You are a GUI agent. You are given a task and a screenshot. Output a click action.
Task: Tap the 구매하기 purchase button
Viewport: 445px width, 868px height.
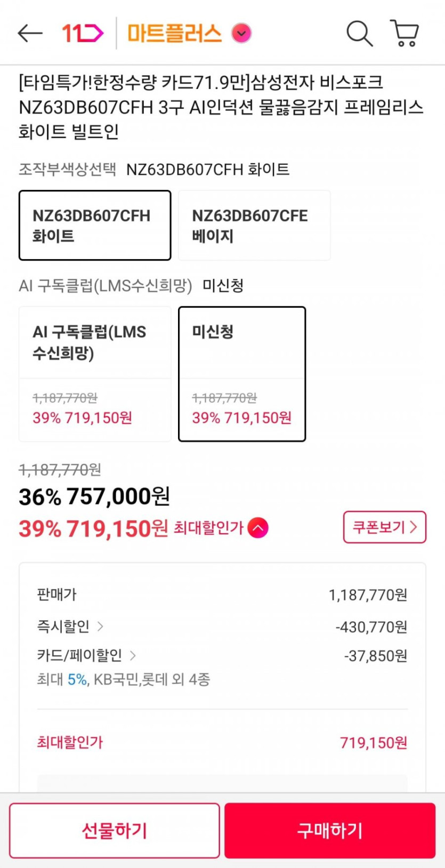pos(330,831)
